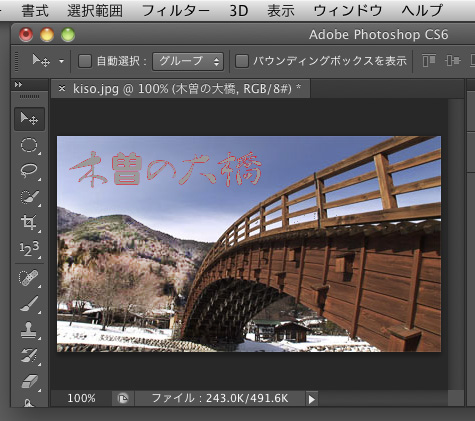
Task: Select the Brush tool
Action: [x=29, y=304]
